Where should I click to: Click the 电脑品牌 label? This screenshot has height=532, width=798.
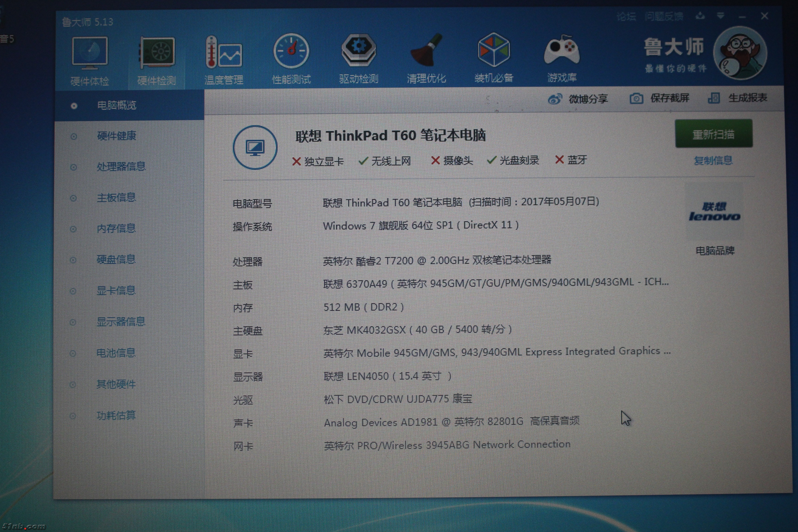[715, 251]
